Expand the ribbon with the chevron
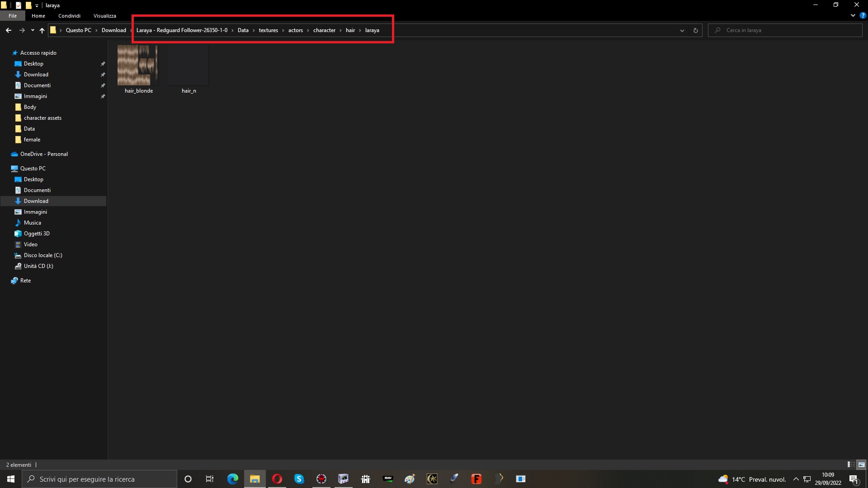The image size is (868, 488). [x=853, y=15]
